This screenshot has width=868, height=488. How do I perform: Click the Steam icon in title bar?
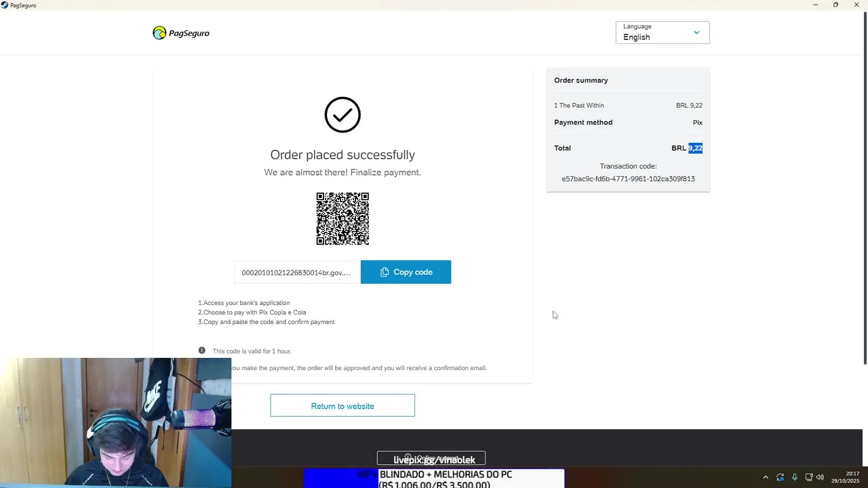pos(5,5)
